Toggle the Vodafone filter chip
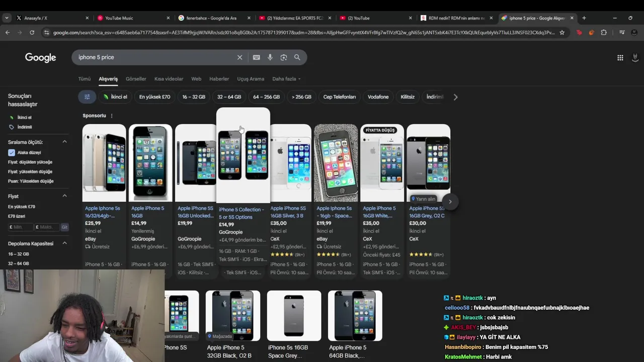The image size is (644, 362). pos(378,97)
